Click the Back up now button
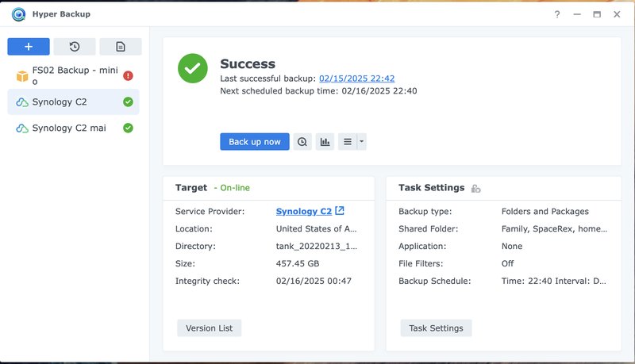The width and height of the screenshot is (635, 364). tap(255, 141)
